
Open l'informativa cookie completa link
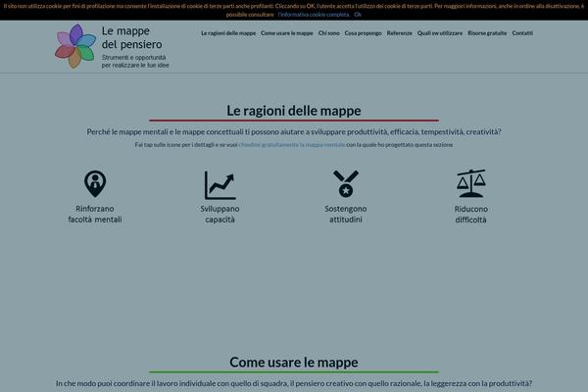tap(314, 15)
